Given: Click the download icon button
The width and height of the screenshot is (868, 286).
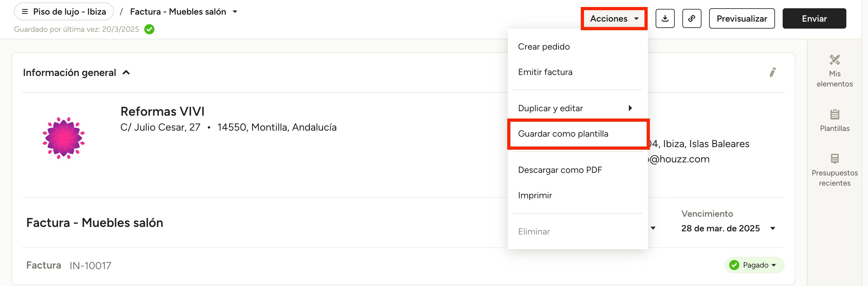Looking at the screenshot, I should [665, 18].
